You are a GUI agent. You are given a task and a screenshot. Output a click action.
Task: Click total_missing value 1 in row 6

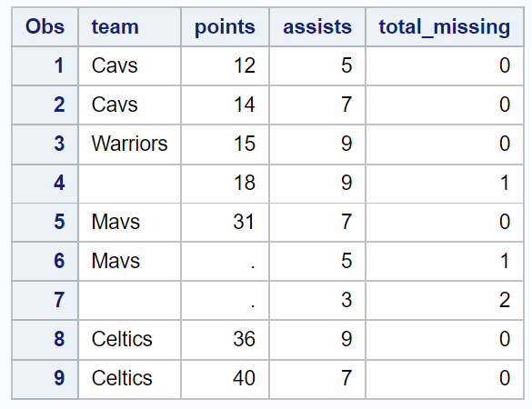pyautogui.click(x=445, y=261)
